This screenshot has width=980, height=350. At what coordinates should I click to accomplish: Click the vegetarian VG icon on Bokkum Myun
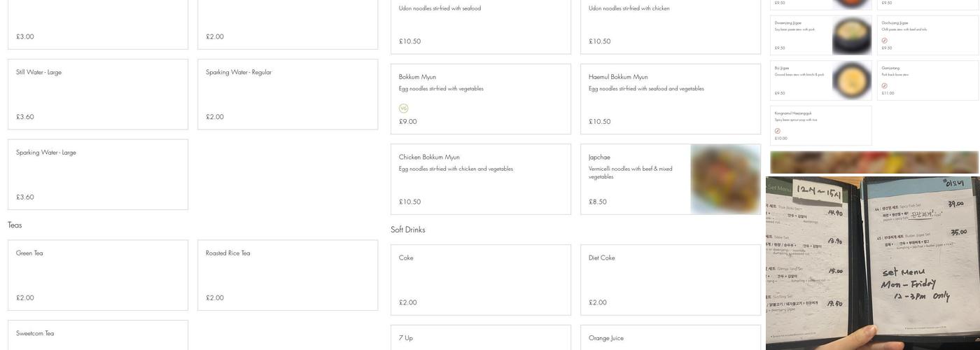point(403,108)
